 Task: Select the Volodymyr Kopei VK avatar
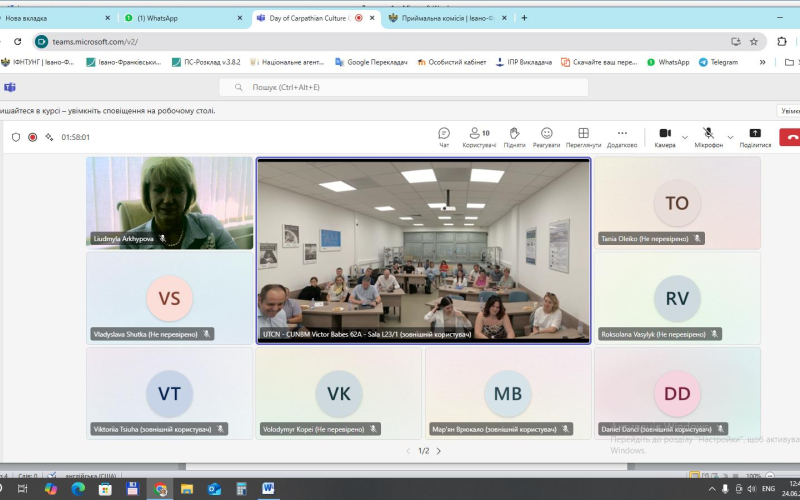pyautogui.click(x=339, y=393)
